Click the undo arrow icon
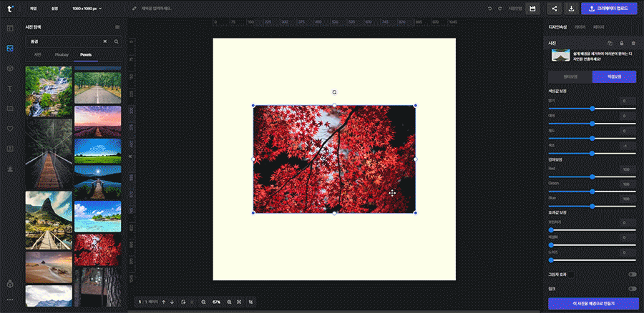Screen dimensions: 644x313 489,9
